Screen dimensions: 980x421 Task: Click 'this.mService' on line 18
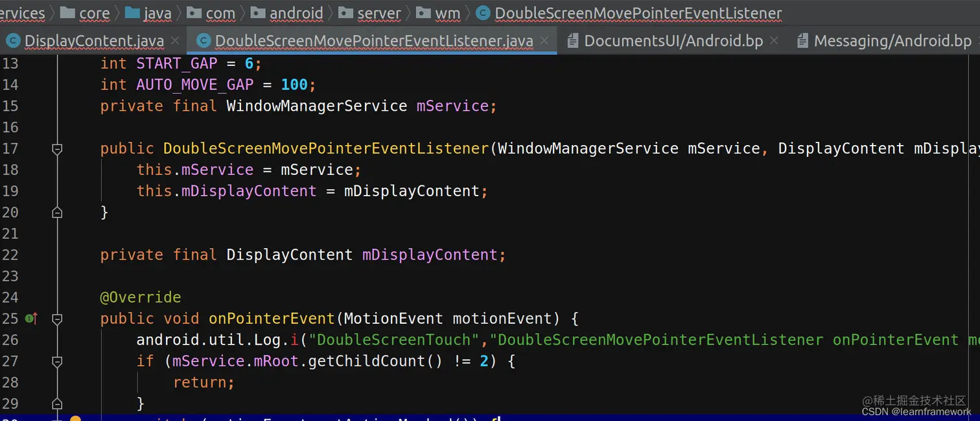[x=195, y=170]
